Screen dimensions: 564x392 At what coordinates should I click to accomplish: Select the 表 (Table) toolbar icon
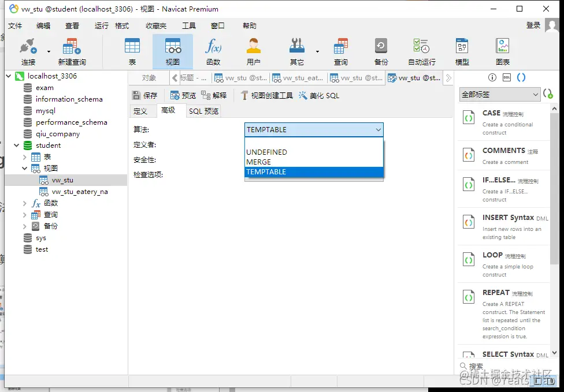(x=132, y=52)
